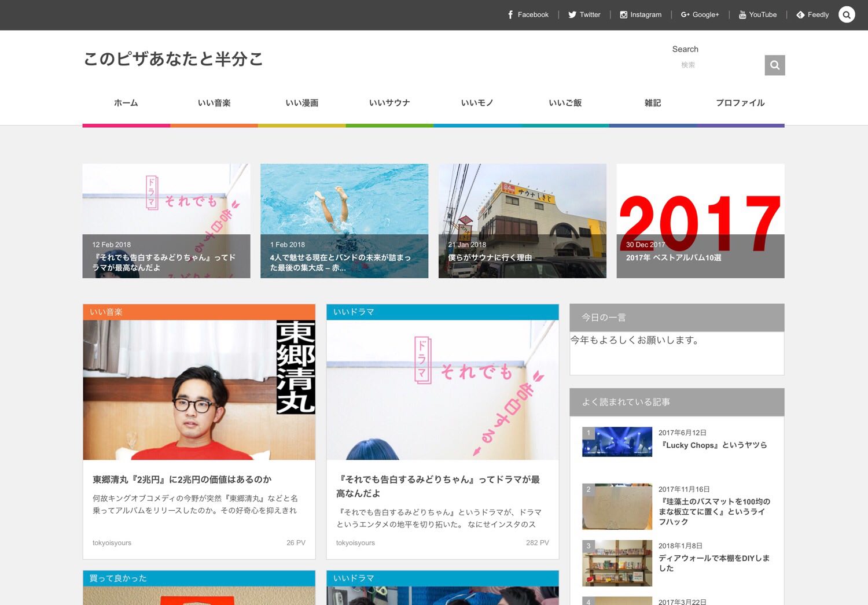Select the いいサウナ menu item
868x605 pixels.
[x=389, y=103]
